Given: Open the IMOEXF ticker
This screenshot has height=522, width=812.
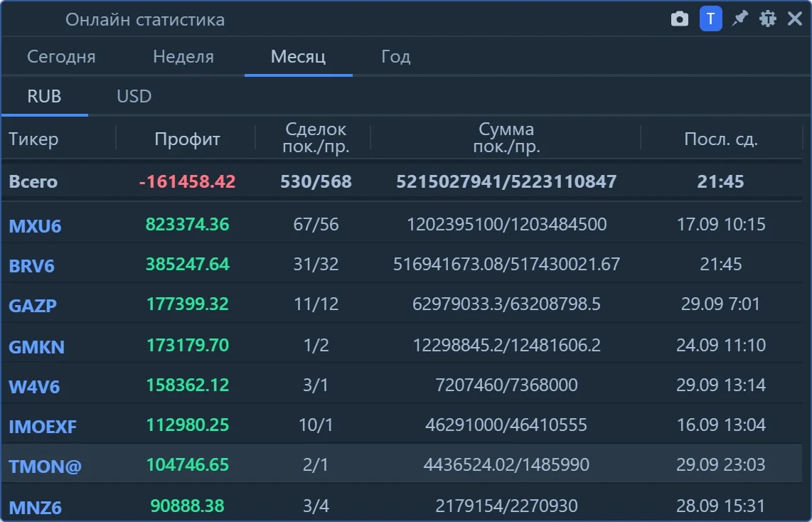Looking at the screenshot, I should (43, 427).
